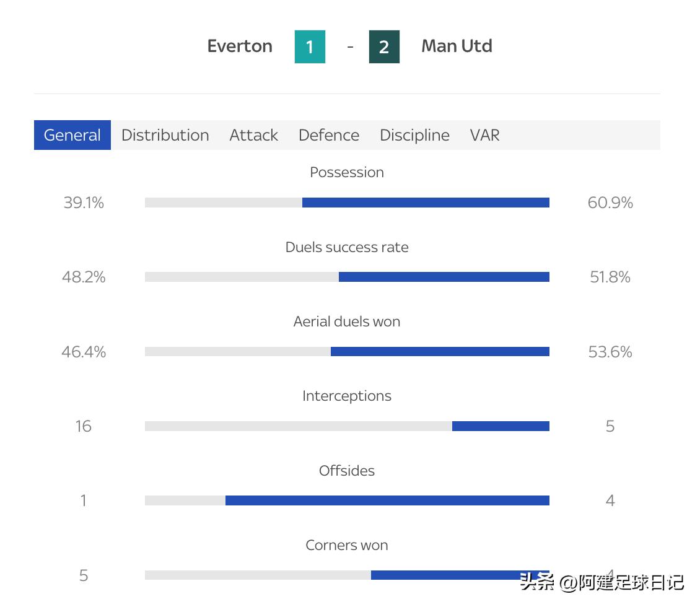The height and width of the screenshot is (607, 700).
Task: Click the Duels success rate bar
Action: [x=347, y=277]
